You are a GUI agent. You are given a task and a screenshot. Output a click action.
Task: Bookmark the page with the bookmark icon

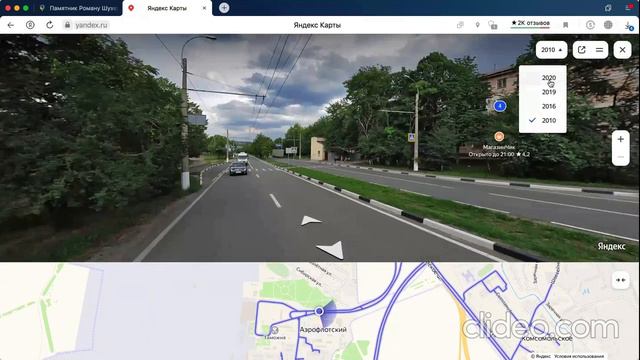point(566,25)
